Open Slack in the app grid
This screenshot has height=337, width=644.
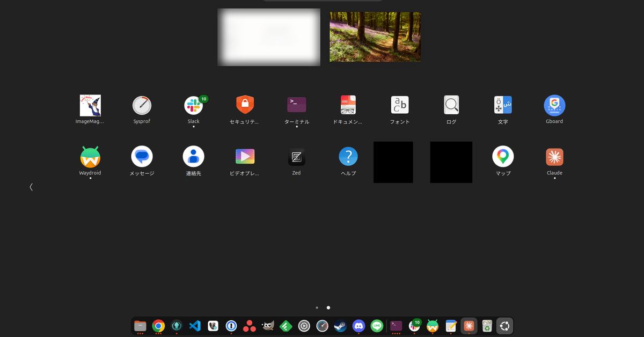(194, 106)
